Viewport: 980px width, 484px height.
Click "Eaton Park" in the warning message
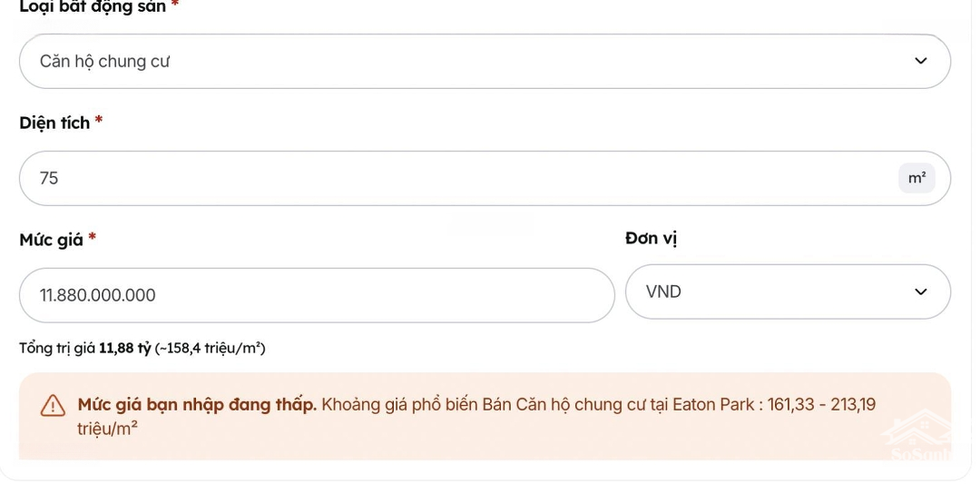pos(713,405)
